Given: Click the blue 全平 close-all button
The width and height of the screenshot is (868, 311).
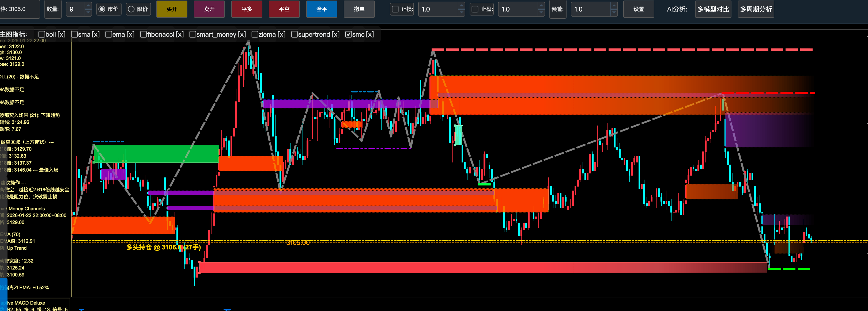Looking at the screenshot, I should [x=322, y=9].
